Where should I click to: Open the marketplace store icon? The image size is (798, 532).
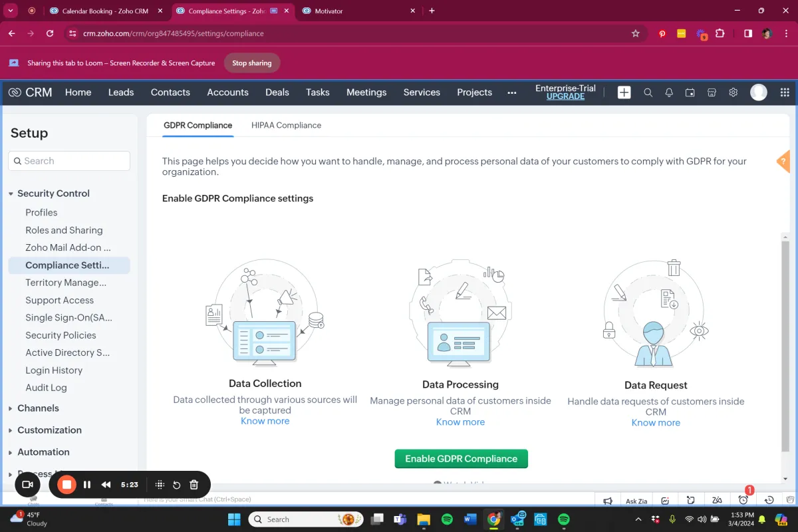tap(712, 92)
